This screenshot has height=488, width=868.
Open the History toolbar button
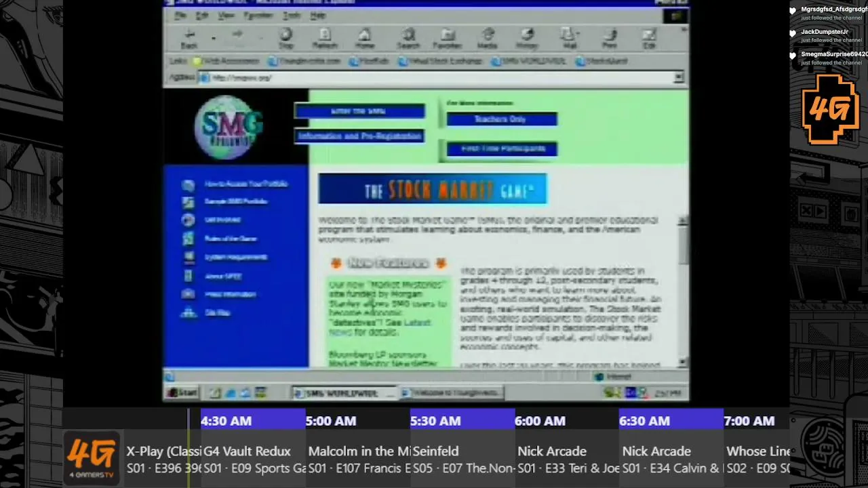[527, 39]
